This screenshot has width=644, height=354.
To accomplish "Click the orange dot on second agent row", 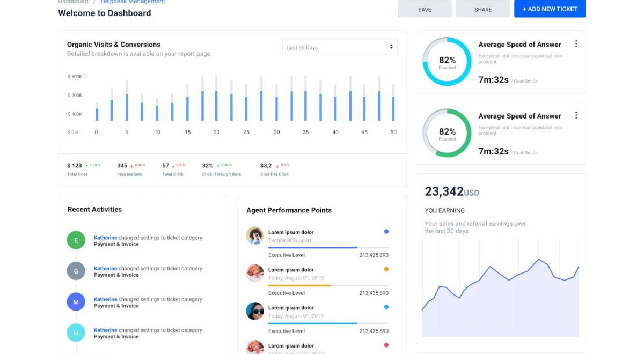I will (x=386, y=269).
